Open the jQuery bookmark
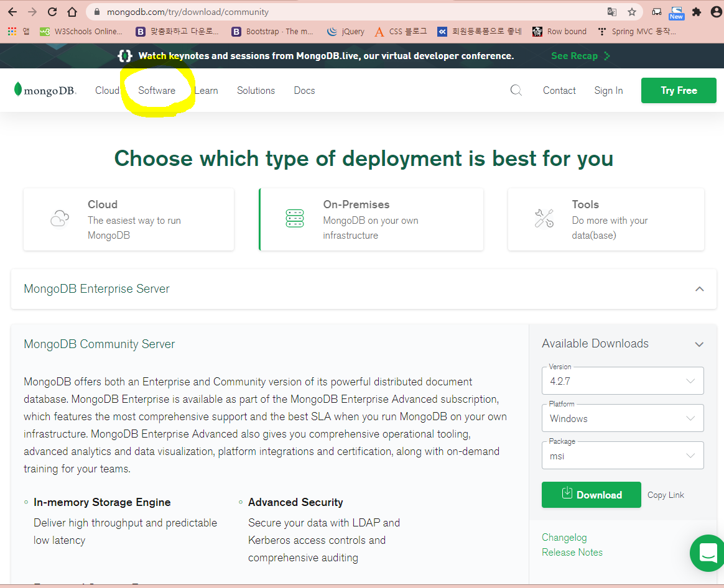 pos(345,31)
